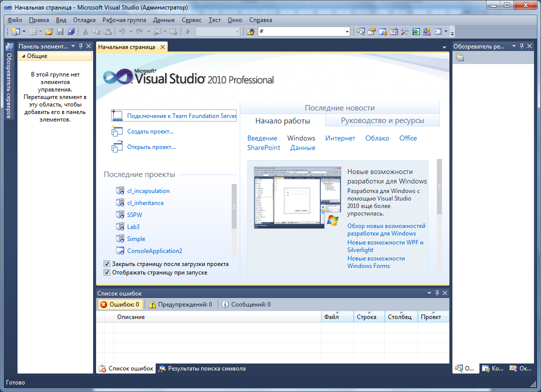Viewport: 541px width, 392px height.
Task: Click the Создать проект link
Action: (151, 131)
